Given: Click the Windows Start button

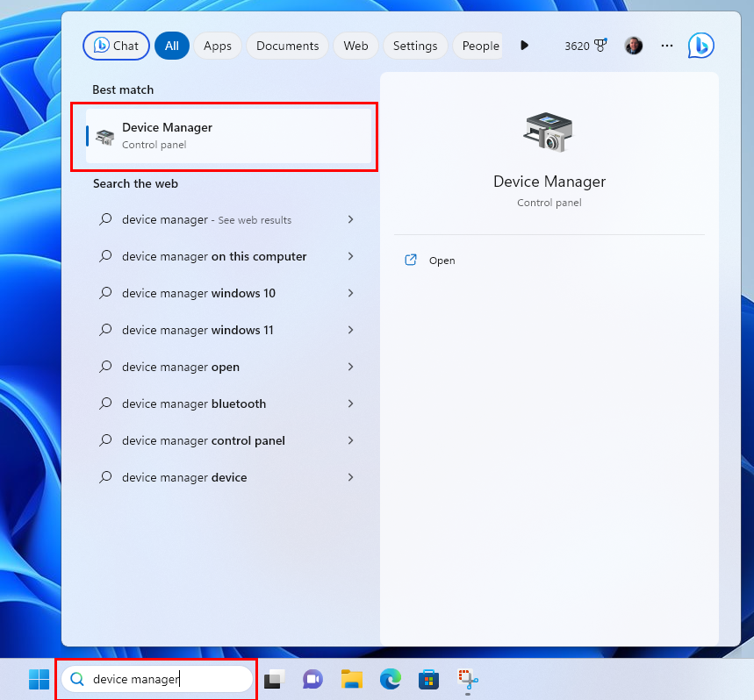Looking at the screenshot, I should tap(39, 679).
